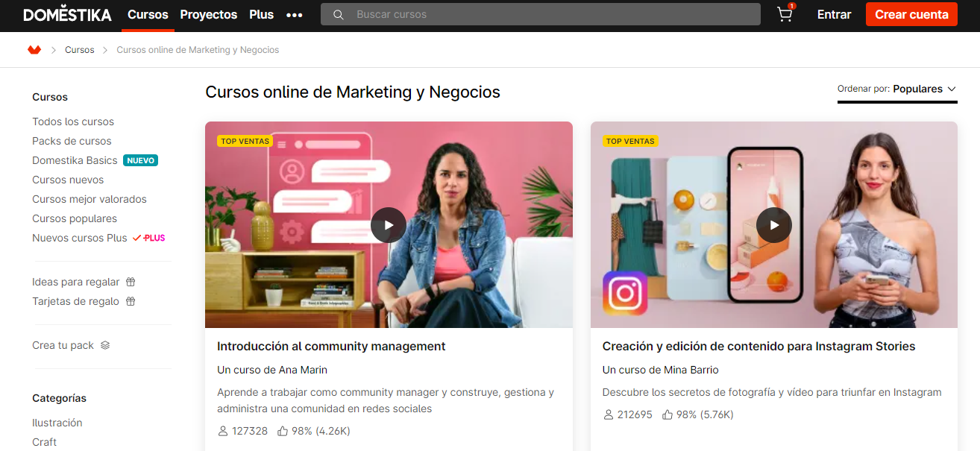Click TOP VENTAS badge on community management course

245,141
